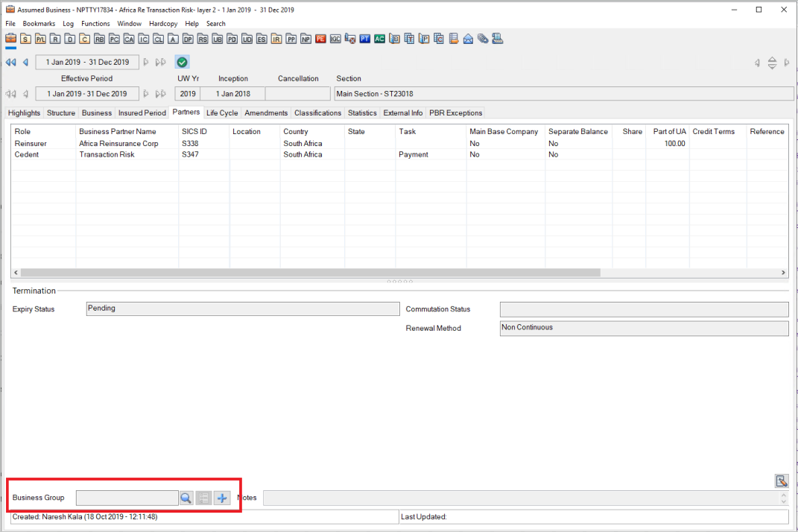Click the Business Group input field
Image resolution: width=798 pixels, height=532 pixels.
(127, 498)
